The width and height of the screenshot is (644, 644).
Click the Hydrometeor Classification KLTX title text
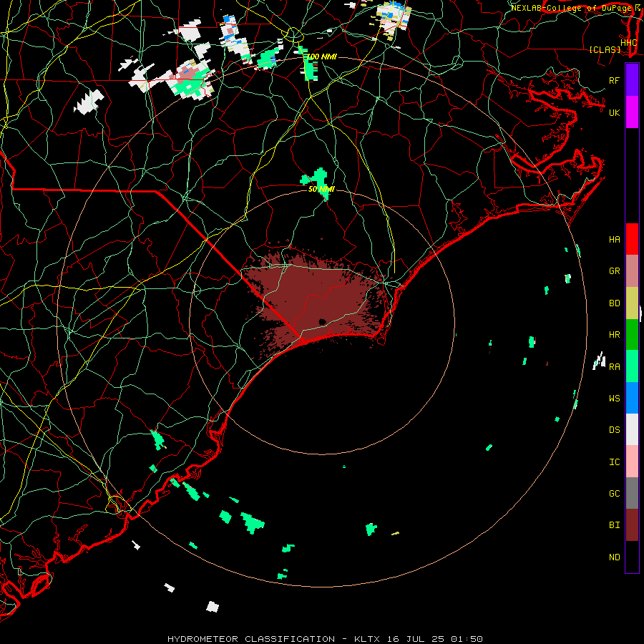(325, 639)
